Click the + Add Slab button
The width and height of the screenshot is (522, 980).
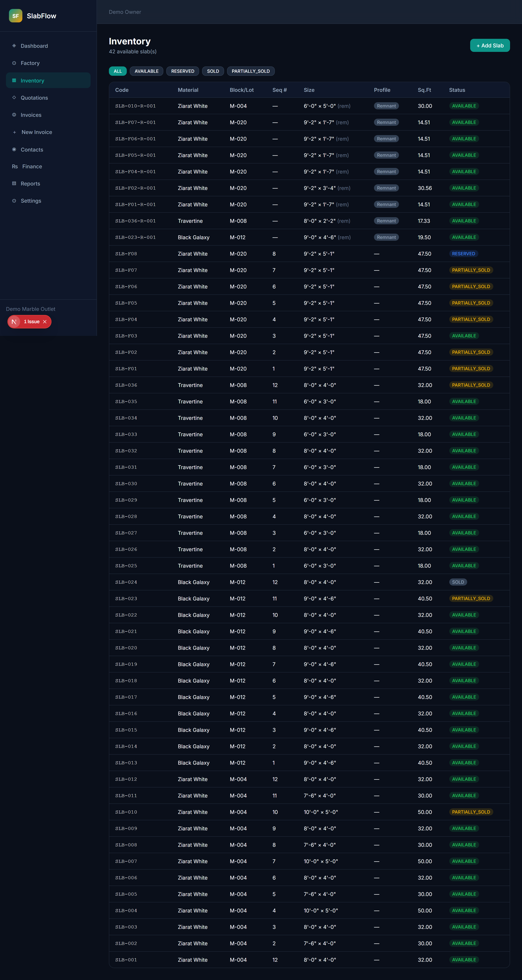[x=490, y=45]
